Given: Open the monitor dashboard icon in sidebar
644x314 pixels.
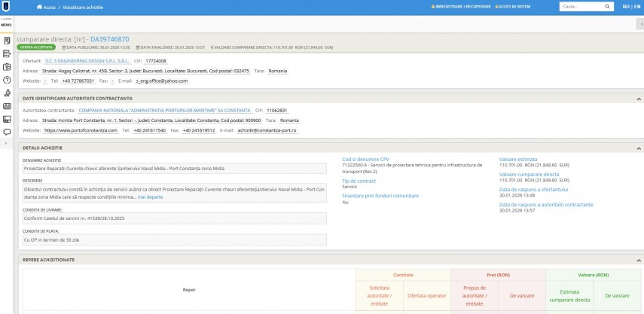Looking at the screenshot, I should coord(7,119).
